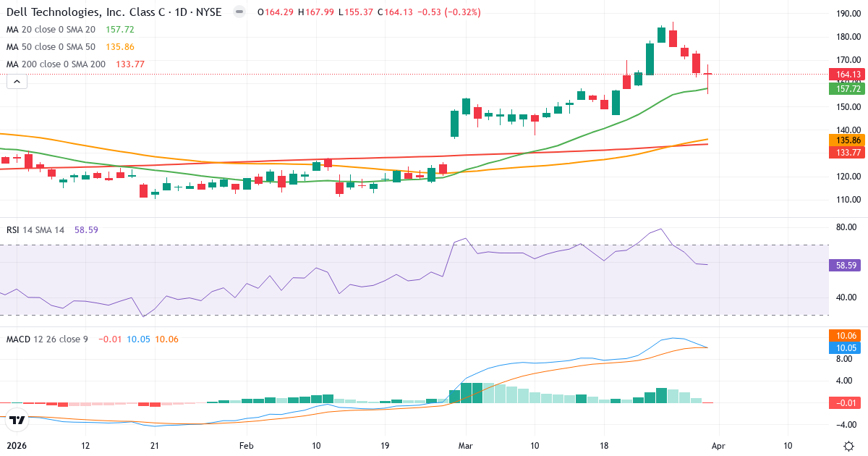The height and width of the screenshot is (456, 868).
Task: Click the red 164.13 current price label
Action: point(846,74)
